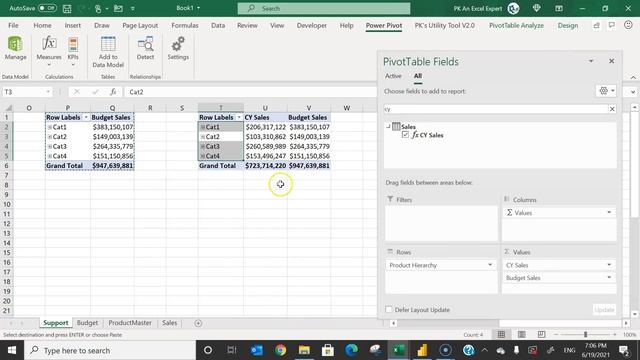The width and height of the screenshot is (640, 360).
Task: Open the PivotTable Analyze tab
Action: point(516,25)
